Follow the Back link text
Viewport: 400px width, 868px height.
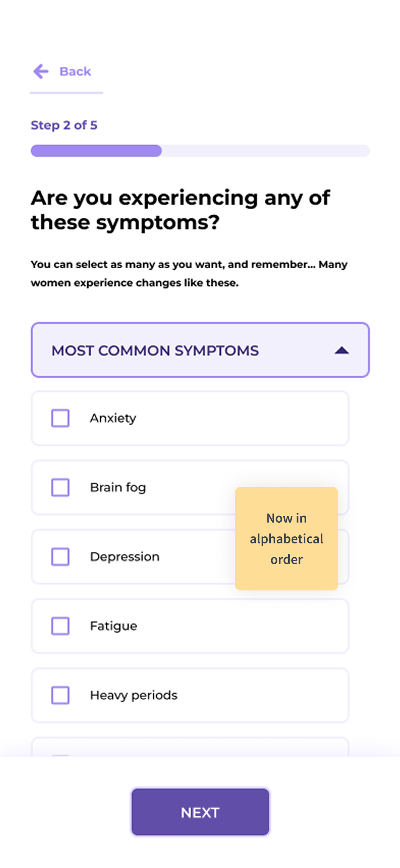pyautogui.click(x=75, y=72)
